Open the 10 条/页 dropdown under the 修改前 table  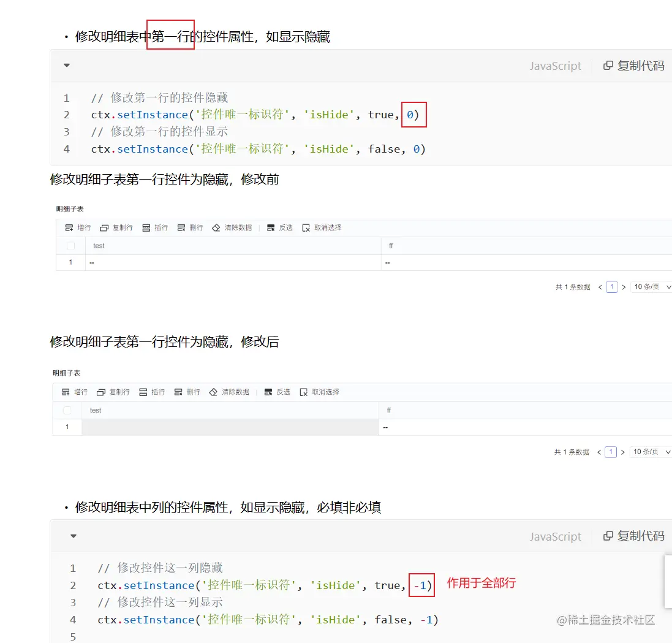coord(651,287)
